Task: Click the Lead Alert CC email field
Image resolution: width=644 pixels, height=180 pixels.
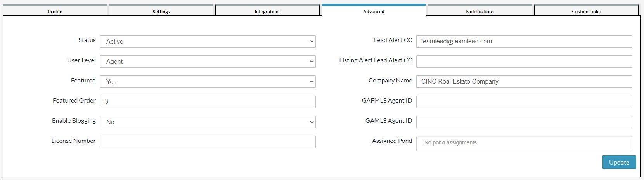Action: pos(524,41)
